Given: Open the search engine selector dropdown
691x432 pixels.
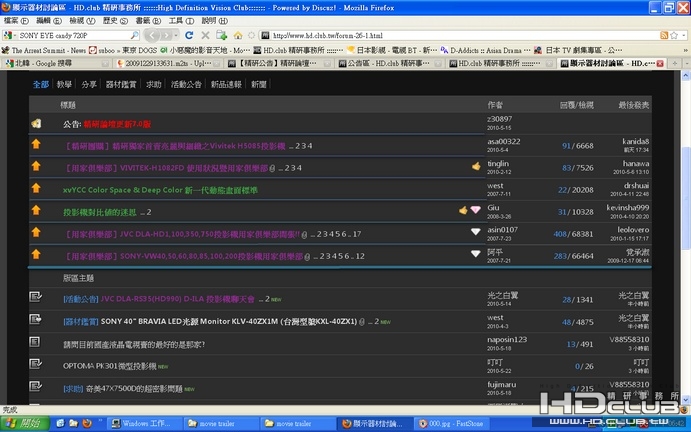Looking at the screenshot, I should [x=11, y=35].
